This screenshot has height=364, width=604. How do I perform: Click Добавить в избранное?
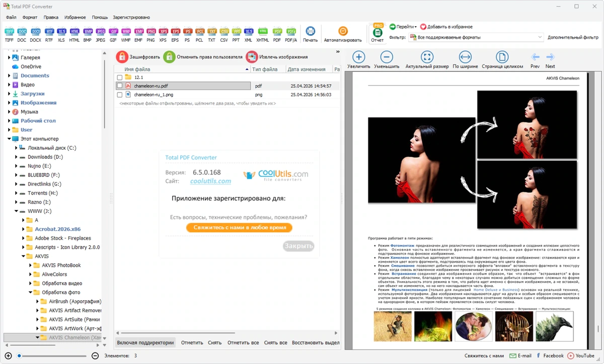coord(446,27)
